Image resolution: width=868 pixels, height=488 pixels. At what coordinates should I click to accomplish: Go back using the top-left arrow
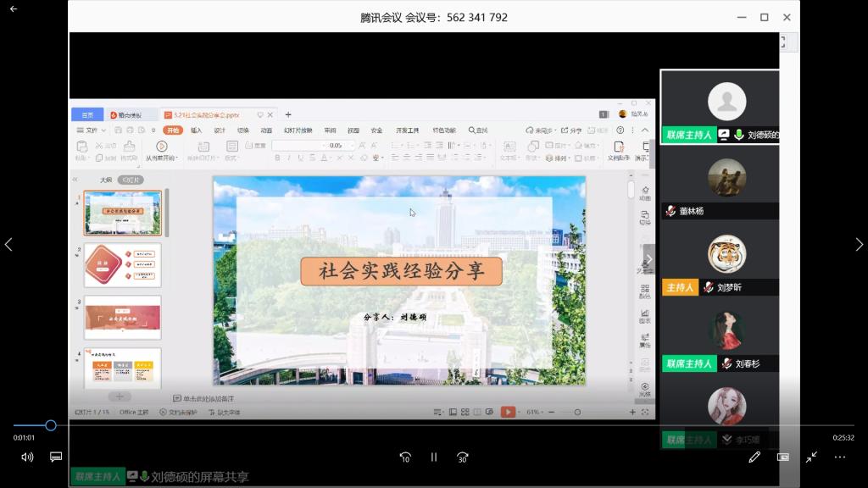(x=13, y=9)
